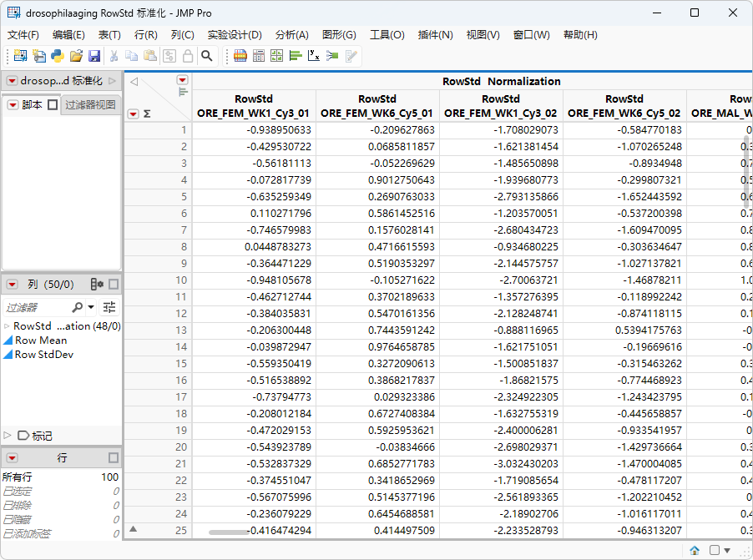The width and height of the screenshot is (753, 560).
Task: Toggle the checkbox in 列 (50/0) header
Action: [x=114, y=285]
